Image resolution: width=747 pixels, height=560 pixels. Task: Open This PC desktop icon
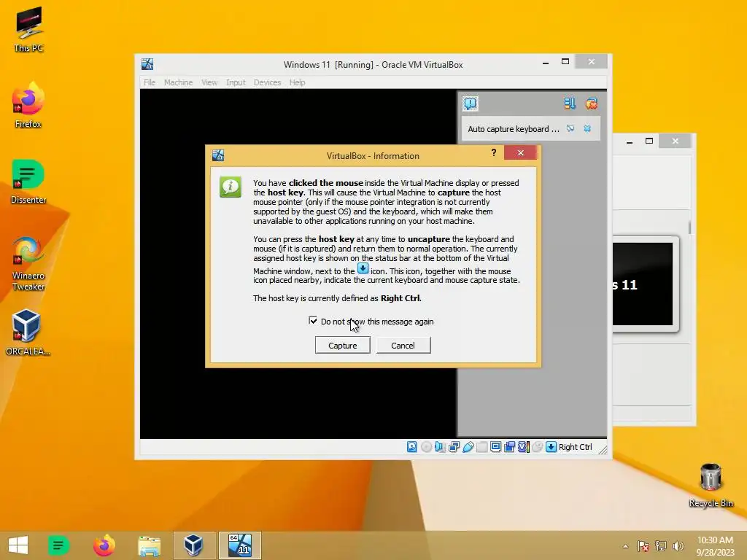[x=28, y=29]
